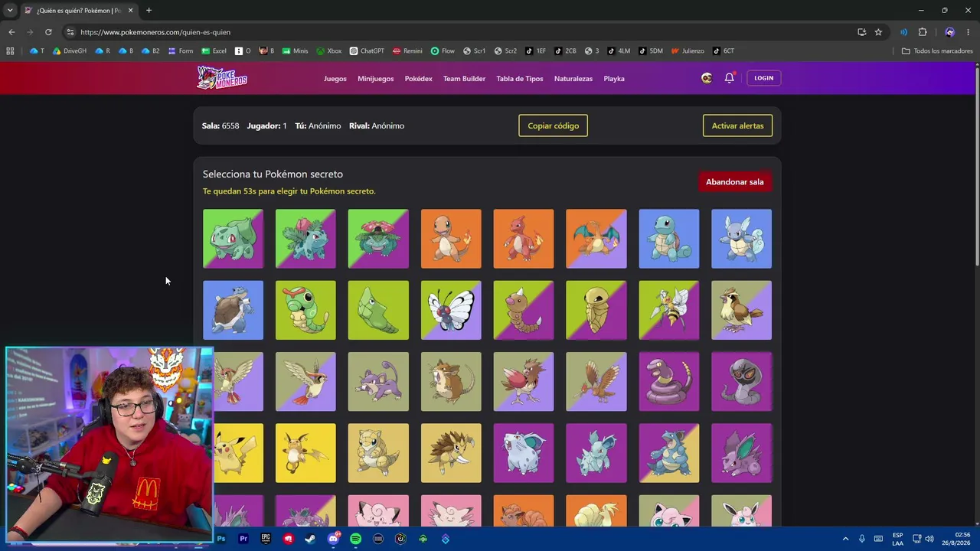
Task: Open Steam from the taskbar
Action: click(310, 539)
